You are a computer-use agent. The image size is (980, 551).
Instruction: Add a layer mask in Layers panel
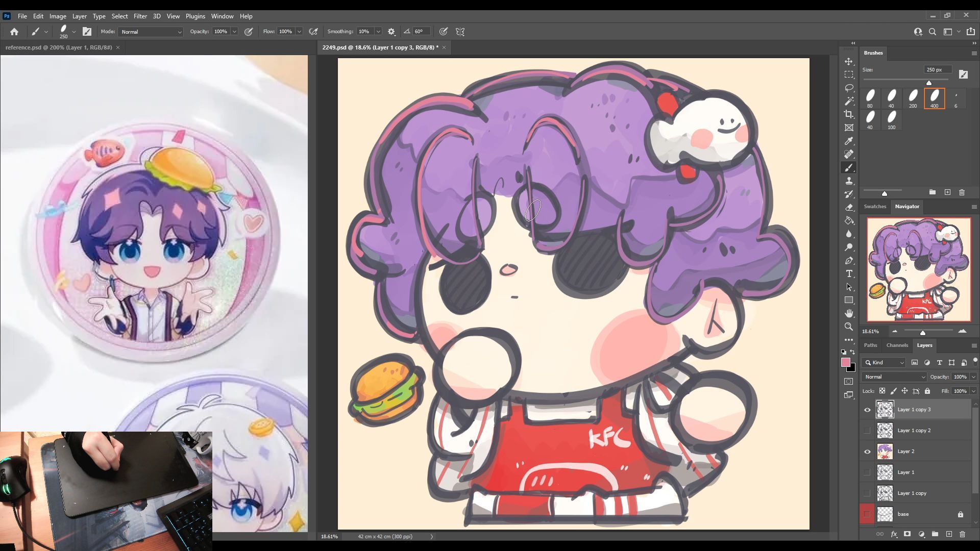[x=907, y=534]
